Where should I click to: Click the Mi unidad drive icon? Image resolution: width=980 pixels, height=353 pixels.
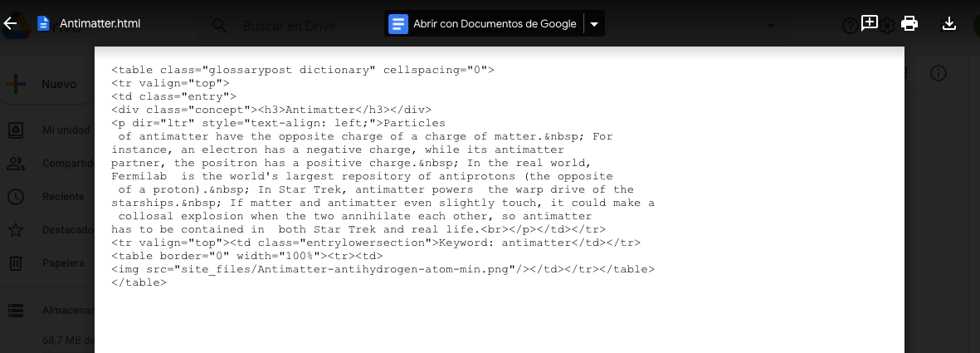16,130
